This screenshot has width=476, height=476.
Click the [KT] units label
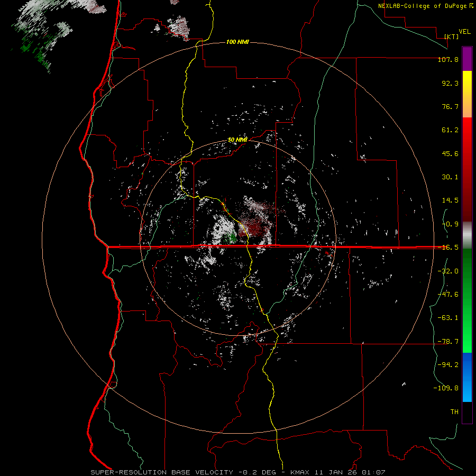[451, 36]
